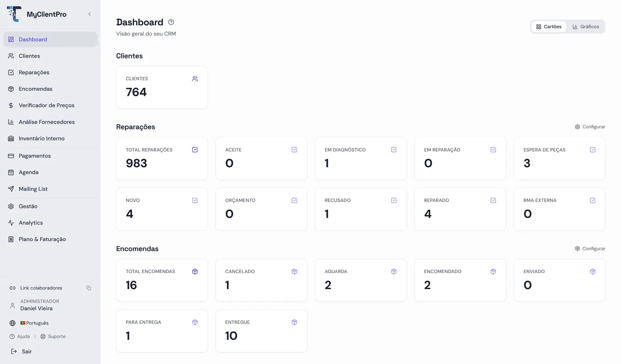The image size is (621, 364).
Task: Copy the Link colaboradores with copy icon
Action: pos(89,288)
